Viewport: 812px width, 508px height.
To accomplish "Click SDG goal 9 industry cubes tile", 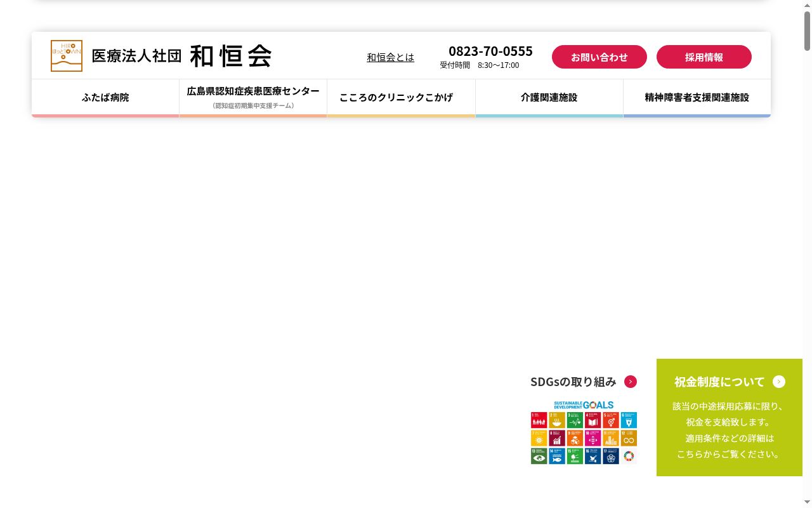I will (575, 438).
